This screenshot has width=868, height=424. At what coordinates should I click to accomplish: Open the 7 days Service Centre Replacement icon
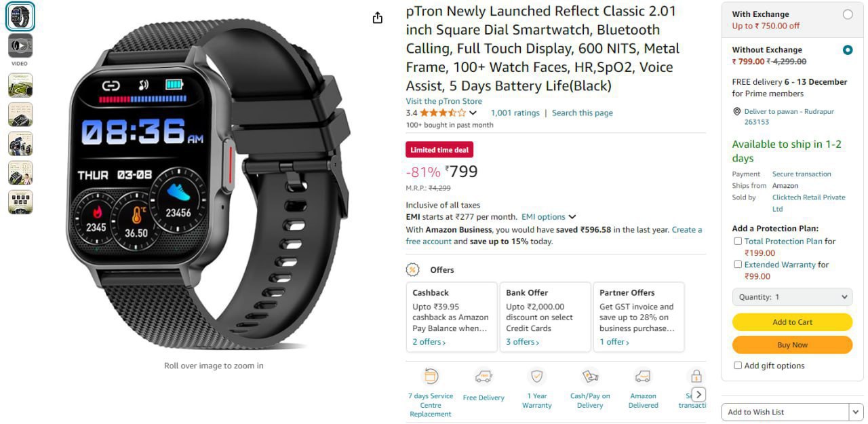pyautogui.click(x=431, y=376)
